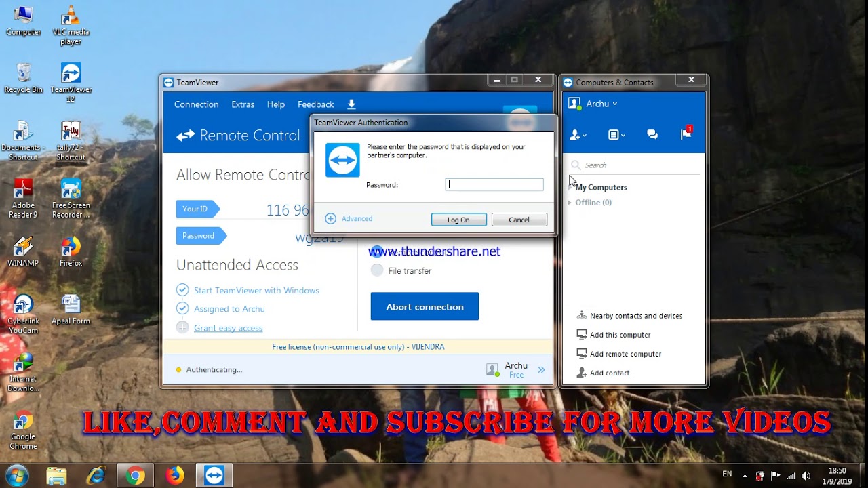Open the Free Screen Recorder desktop icon
The image size is (868, 488).
point(71,198)
